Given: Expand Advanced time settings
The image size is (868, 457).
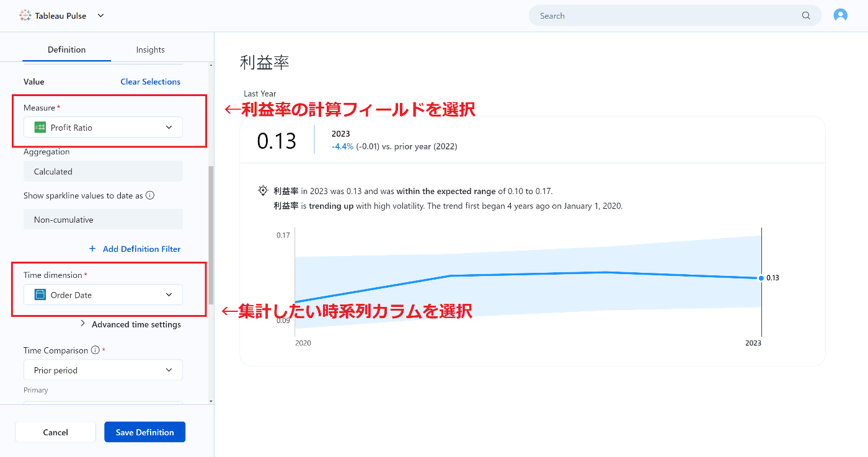Looking at the screenshot, I should 131,324.
